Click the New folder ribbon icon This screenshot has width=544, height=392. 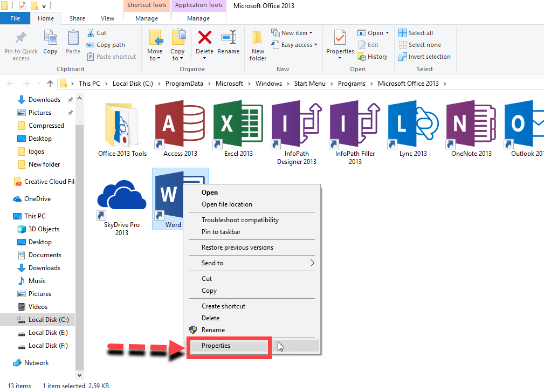[x=258, y=44]
